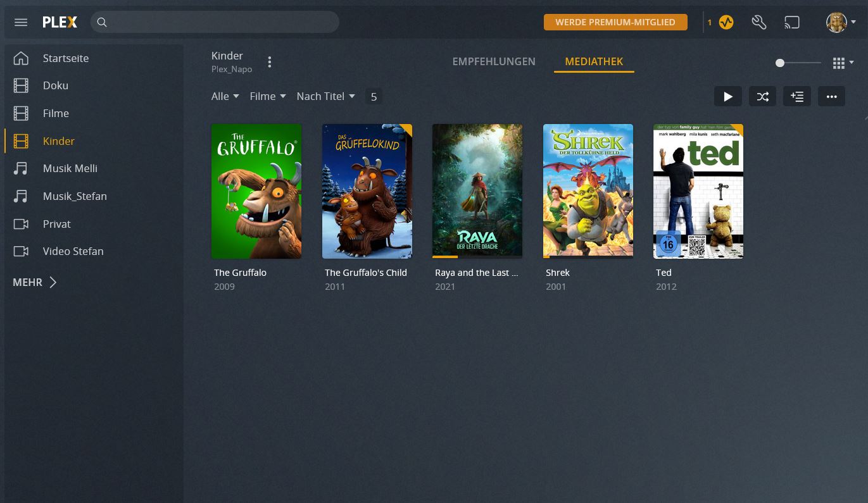Viewport: 868px width, 503px height.
Task: Click the wrench settings icon
Action: tap(759, 22)
